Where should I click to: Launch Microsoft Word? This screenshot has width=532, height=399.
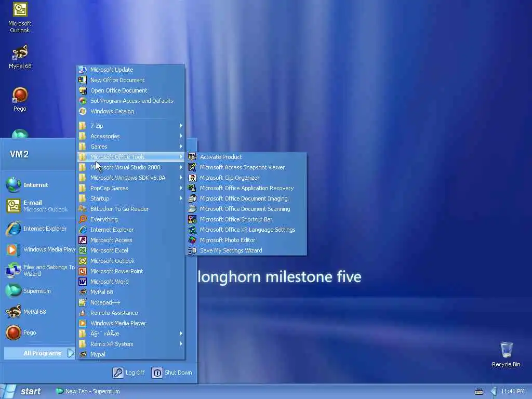pyautogui.click(x=131, y=282)
